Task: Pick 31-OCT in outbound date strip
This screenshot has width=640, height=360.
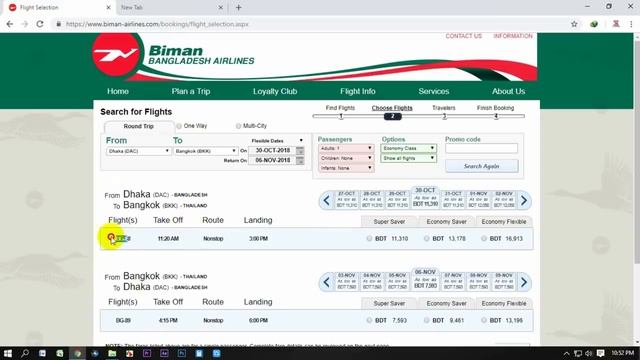Action: (x=453, y=199)
